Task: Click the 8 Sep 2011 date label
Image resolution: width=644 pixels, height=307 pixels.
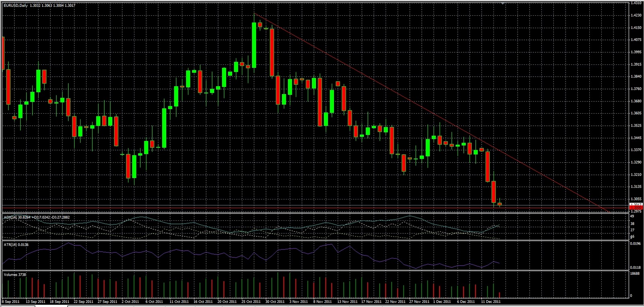Action: 11,301
